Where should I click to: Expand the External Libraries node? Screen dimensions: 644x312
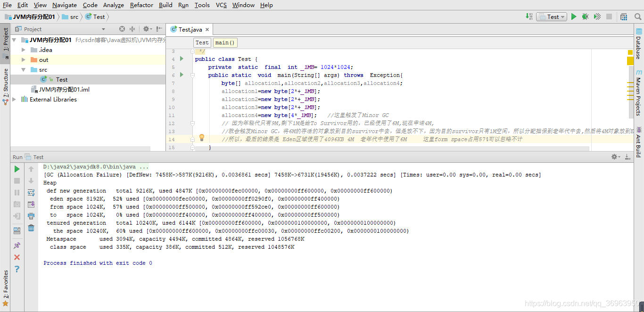[x=15, y=100]
